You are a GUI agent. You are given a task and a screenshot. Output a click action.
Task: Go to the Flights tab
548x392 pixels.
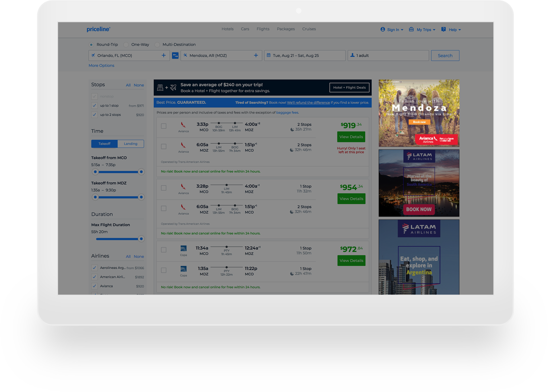[x=263, y=29]
